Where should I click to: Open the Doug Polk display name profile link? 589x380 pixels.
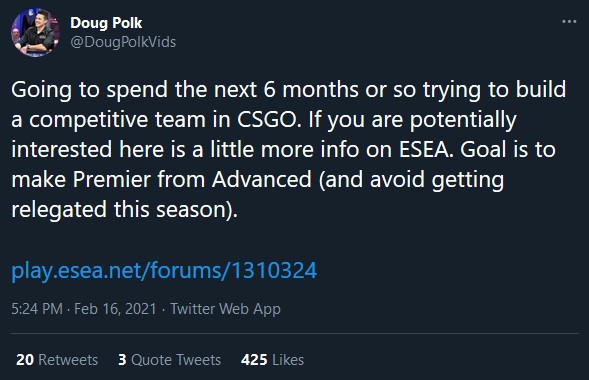(106, 23)
